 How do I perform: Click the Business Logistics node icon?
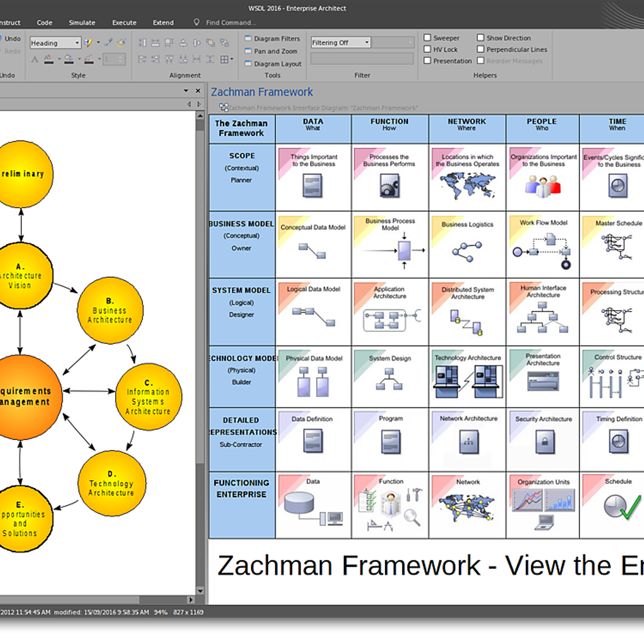467,251
